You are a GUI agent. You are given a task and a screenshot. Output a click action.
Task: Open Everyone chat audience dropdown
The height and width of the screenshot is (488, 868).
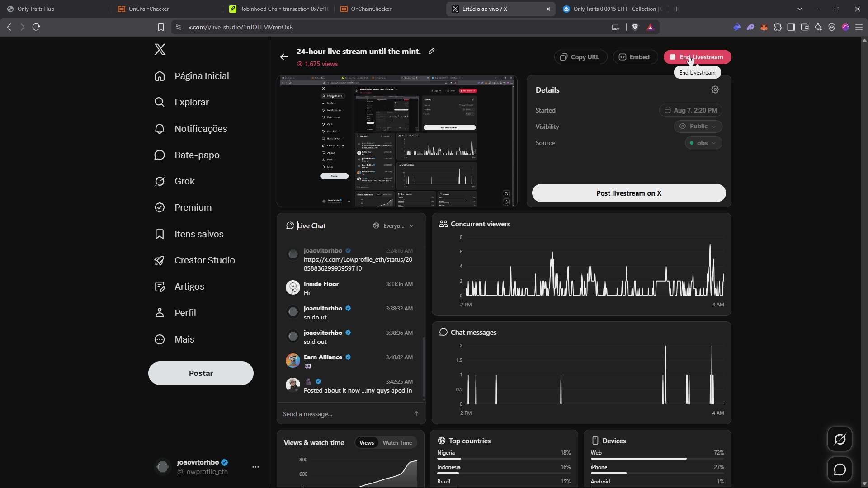(393, 226)
